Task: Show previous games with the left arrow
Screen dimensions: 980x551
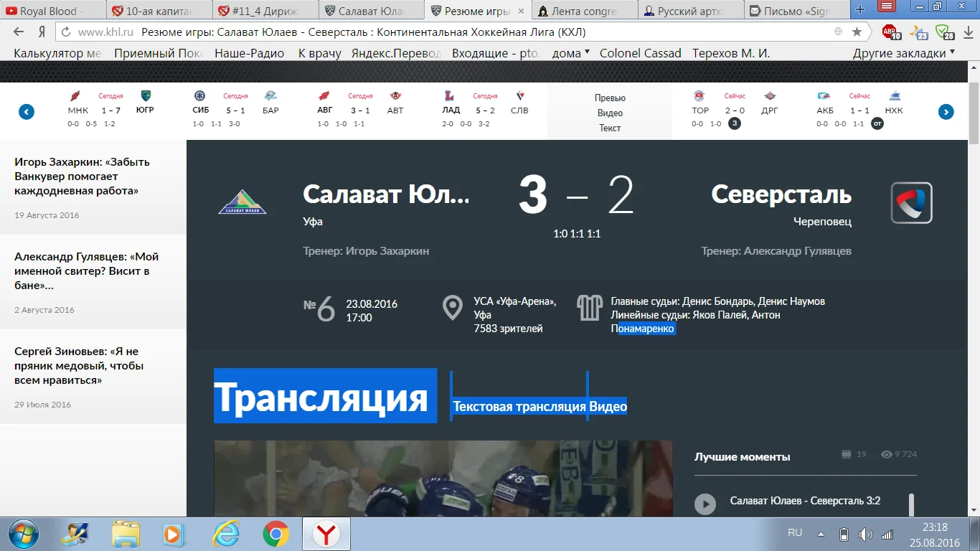Action: (27, 112)
